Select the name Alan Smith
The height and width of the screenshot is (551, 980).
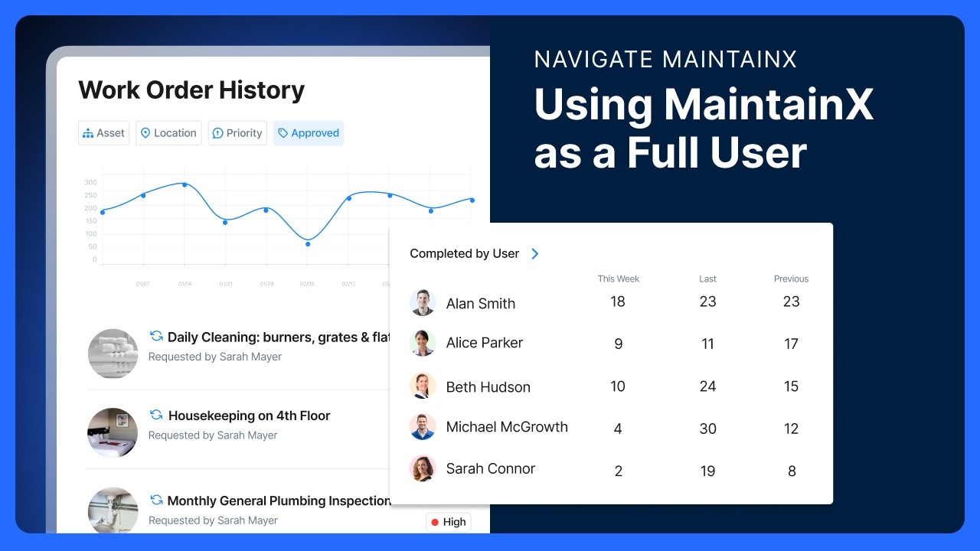(x=481, y=304)
